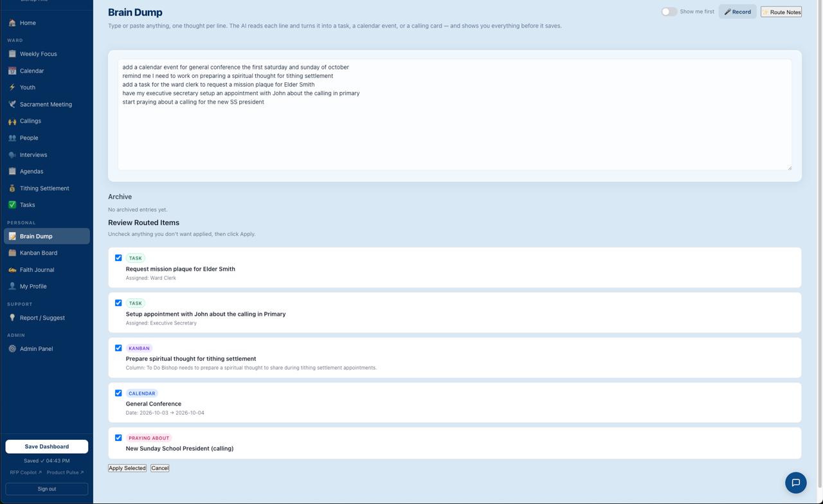Image resolution: width=823 pixels, height=504 pixels.
Task: Click the My Profile person icon
Action: coord(12,286)
